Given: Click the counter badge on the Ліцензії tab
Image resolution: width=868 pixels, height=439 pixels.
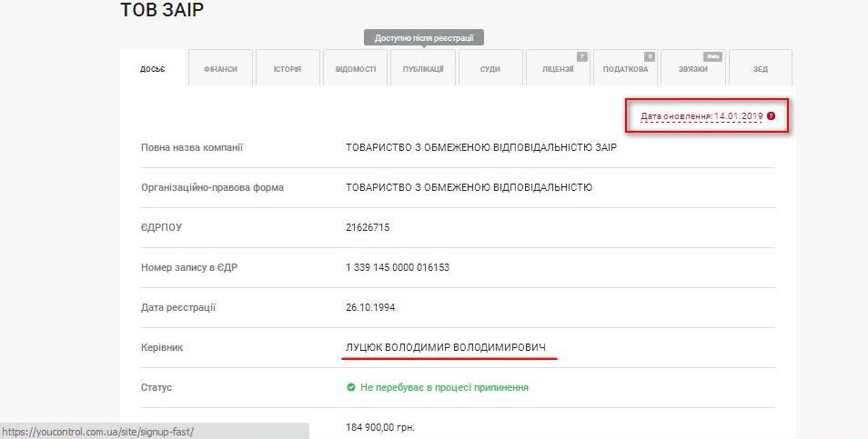Looking at the screenshot, I should [x=582, y=56].
